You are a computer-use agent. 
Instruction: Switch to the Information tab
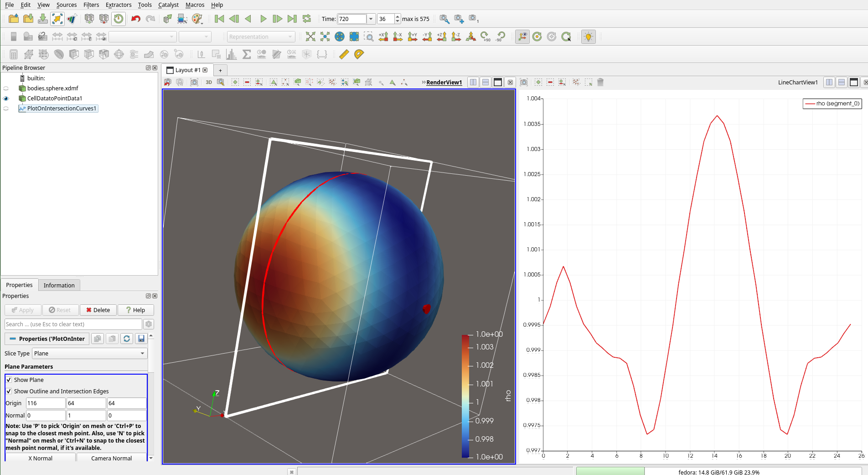point(59,285)
